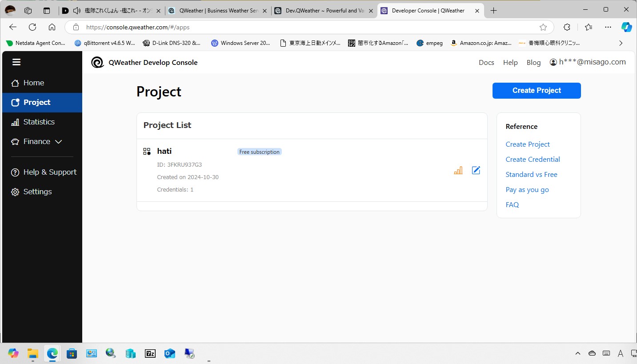Open the FAQ reference link
The image size is (637, 364).
(512, 205)
